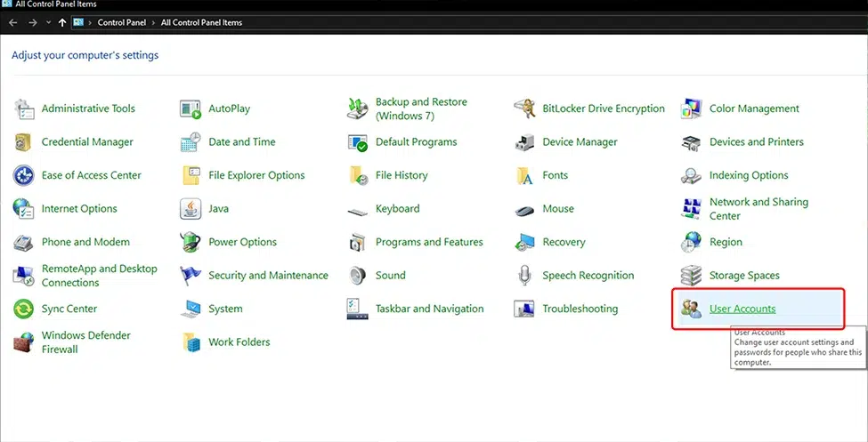The width and height of the screenshot is (868, 442).
Task: Open BitLocker Drive Encryption key icon
Action: click(524, 109)
